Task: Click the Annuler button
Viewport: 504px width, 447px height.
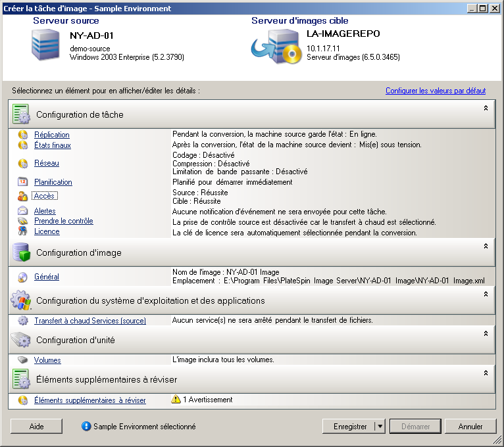Action: point(470,427)
